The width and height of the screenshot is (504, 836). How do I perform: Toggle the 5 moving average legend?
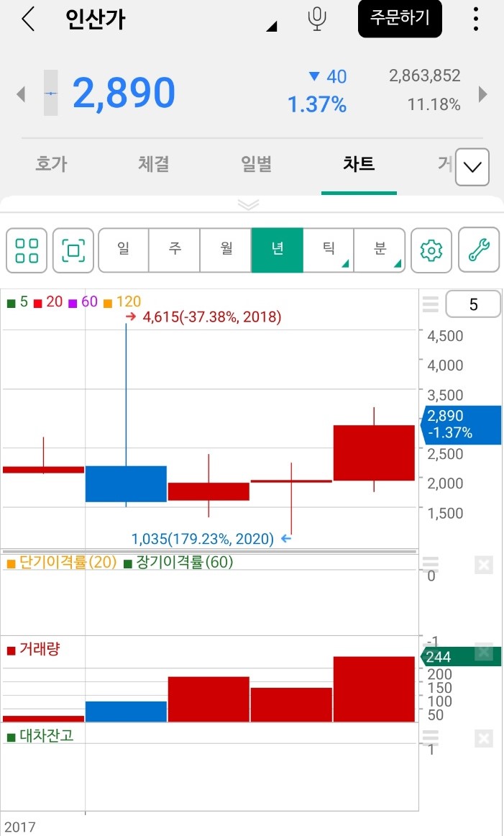[17, 301]
